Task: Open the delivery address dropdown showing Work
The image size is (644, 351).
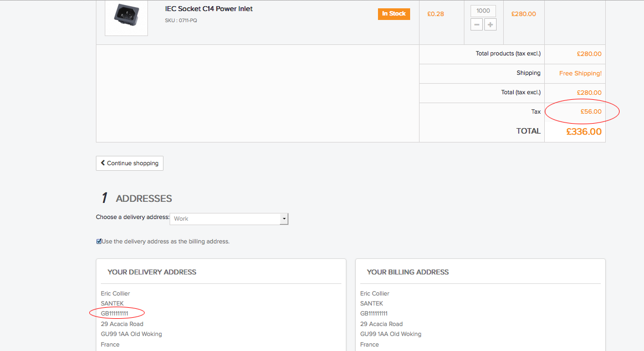Action: (229, 218)
